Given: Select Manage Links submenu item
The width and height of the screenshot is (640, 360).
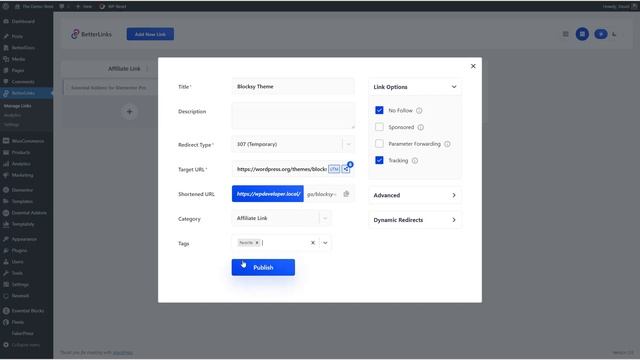Looking at the screenshot, I should click(x=18, y=106).
